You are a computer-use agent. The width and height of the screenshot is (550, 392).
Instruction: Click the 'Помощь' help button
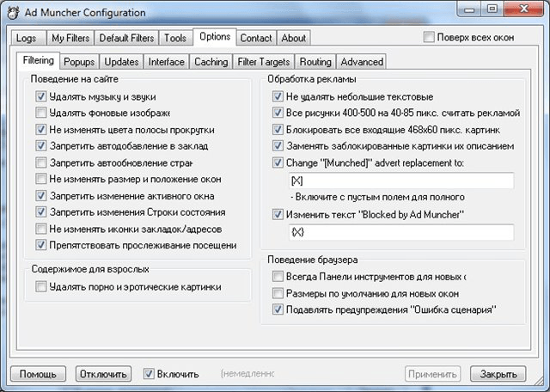(38, 374)
